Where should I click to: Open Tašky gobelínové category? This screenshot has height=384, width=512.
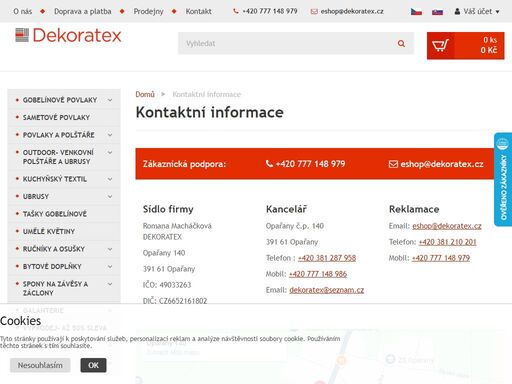55,214
